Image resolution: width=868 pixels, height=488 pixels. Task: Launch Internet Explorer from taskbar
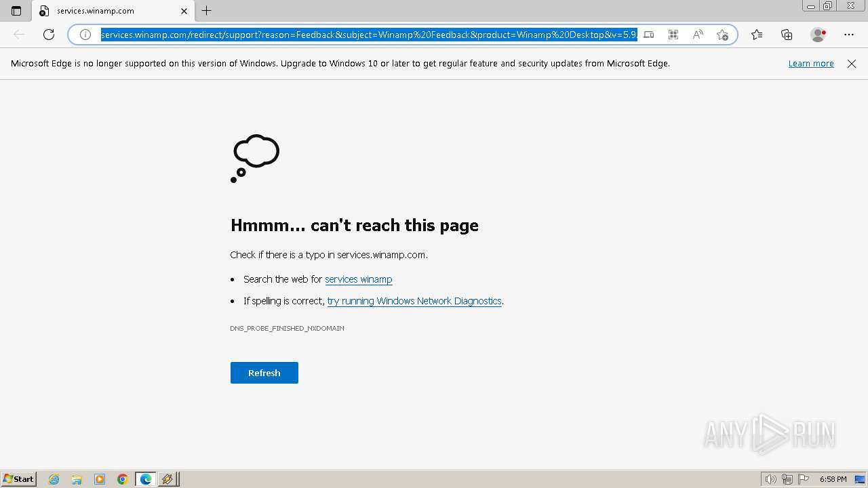tap(54, 479)
